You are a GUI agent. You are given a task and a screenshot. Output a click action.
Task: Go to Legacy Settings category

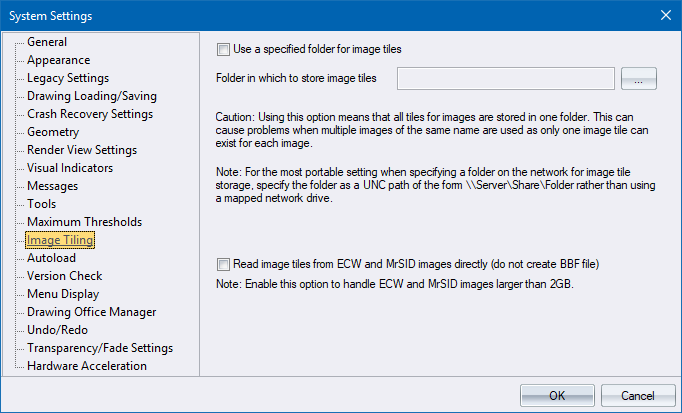pyautogui.click(x=68, y=78)
